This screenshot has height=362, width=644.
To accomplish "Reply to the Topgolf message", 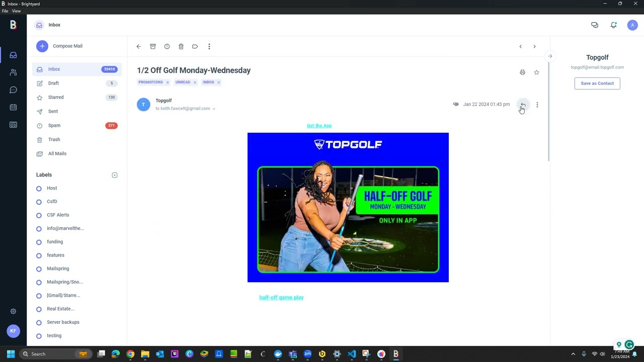I will click(x=523, y=105).
